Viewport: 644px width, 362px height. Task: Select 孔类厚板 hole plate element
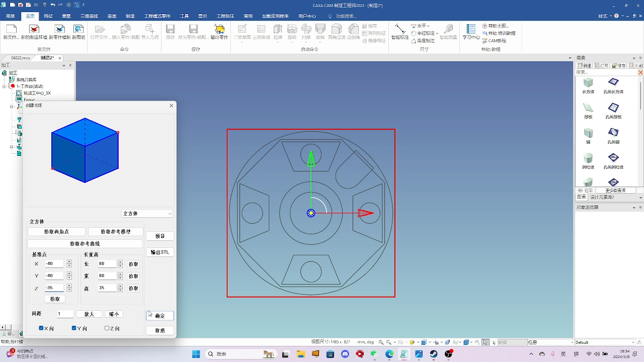point(613,111)
